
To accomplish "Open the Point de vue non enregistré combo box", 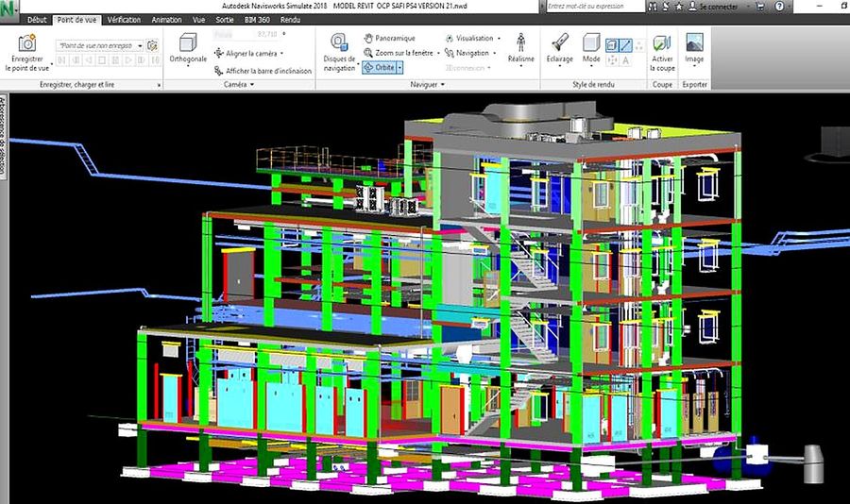I will 100,45.
